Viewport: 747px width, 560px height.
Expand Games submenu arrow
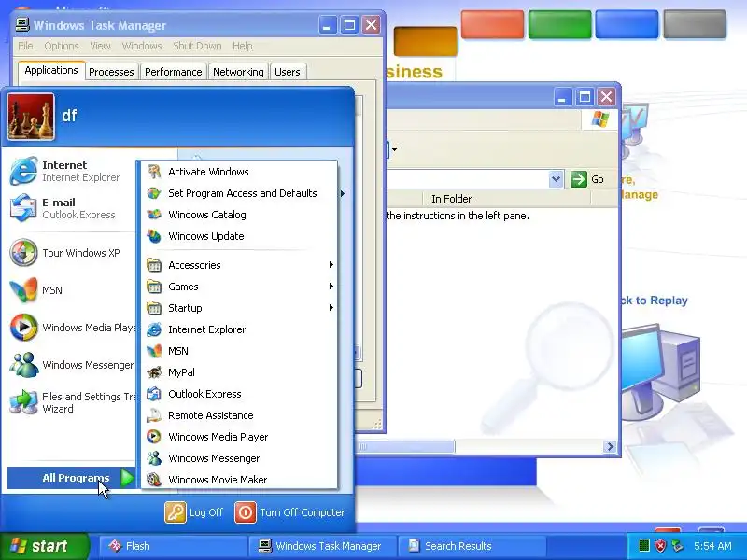click(x=331, y=287)
